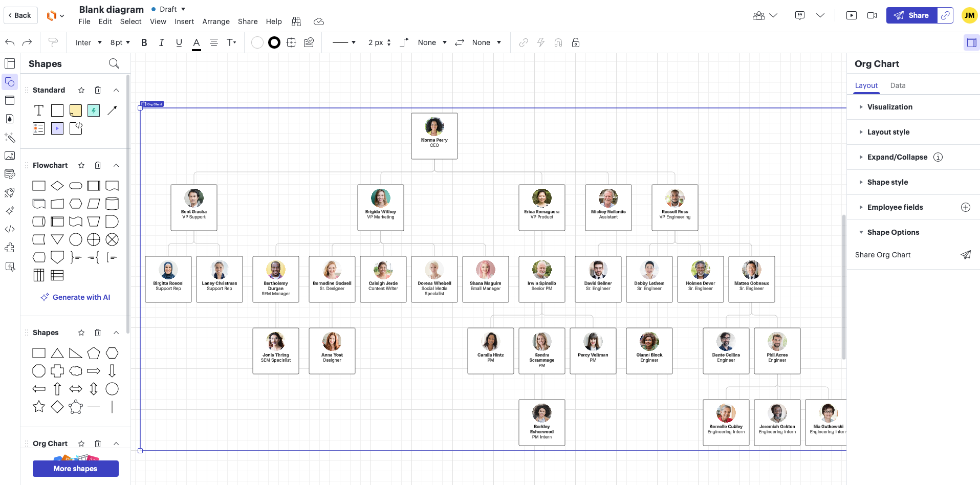Select the code block icon in the sidebar
Screen dimensions: 980x485
[10, 229]
